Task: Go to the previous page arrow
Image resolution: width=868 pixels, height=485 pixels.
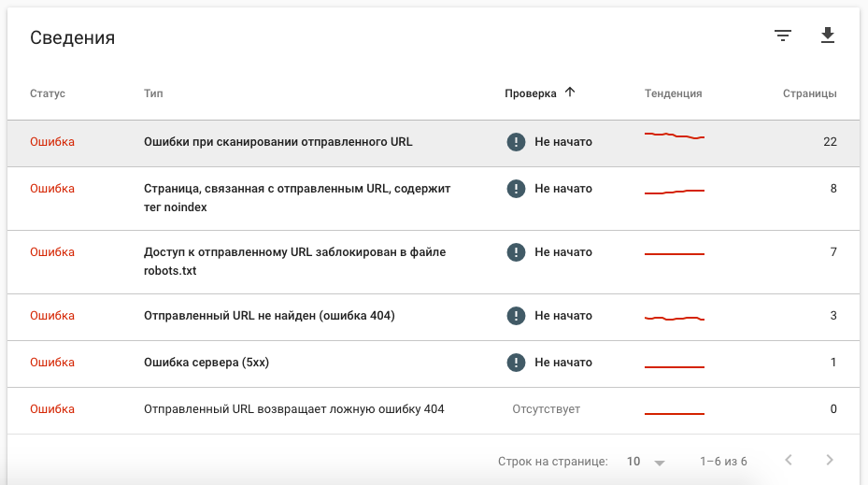Action: (789, 461)
